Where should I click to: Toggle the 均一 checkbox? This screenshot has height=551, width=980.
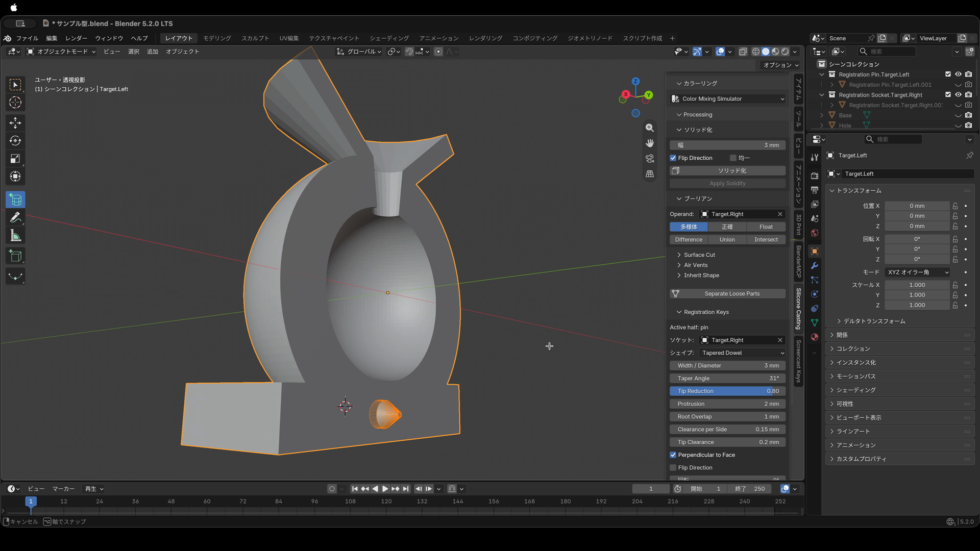coord(733,158)
